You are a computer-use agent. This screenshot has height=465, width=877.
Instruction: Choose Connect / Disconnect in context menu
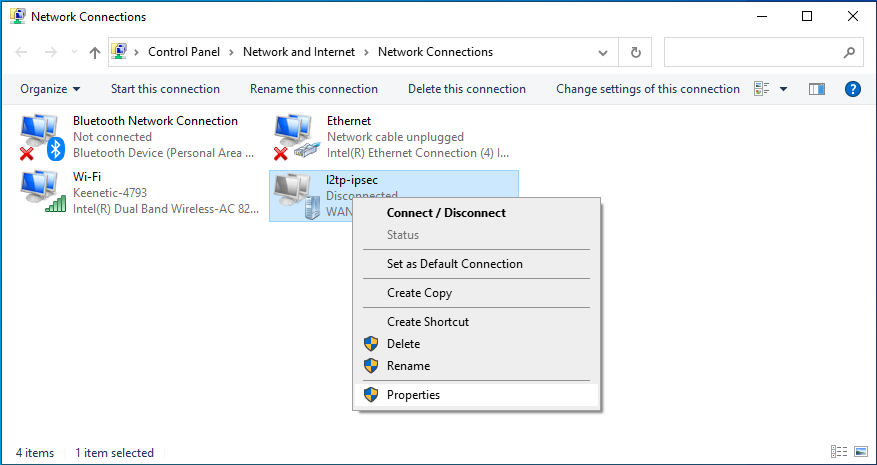[477, 213]
